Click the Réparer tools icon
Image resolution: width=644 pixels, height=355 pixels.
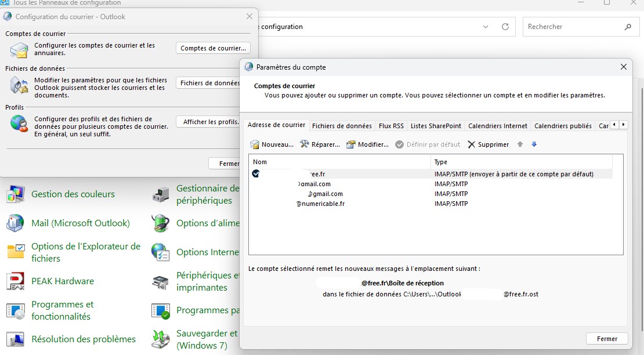coord(305,144)
